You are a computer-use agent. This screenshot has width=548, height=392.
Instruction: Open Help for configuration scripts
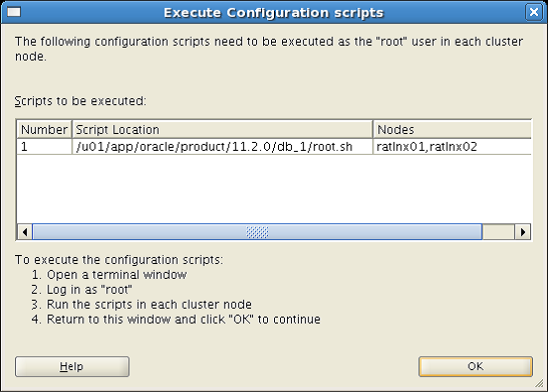pyautogui.click(x=72, y=366)
